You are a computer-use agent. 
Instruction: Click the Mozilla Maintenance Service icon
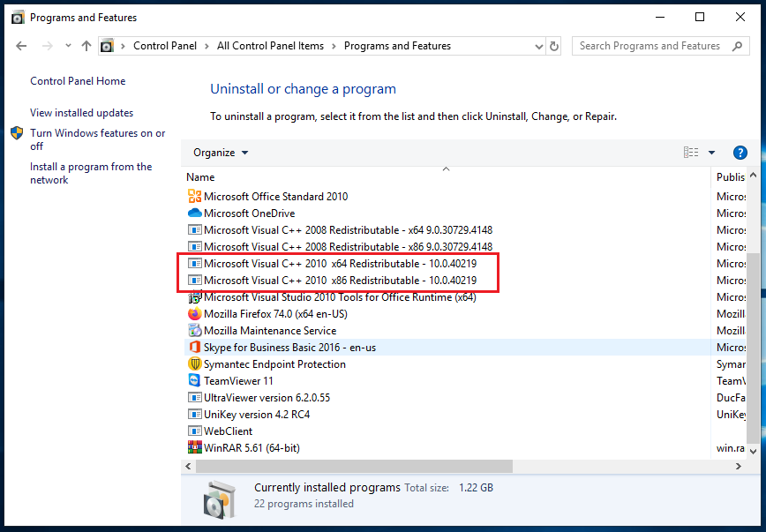coord(194,330)
